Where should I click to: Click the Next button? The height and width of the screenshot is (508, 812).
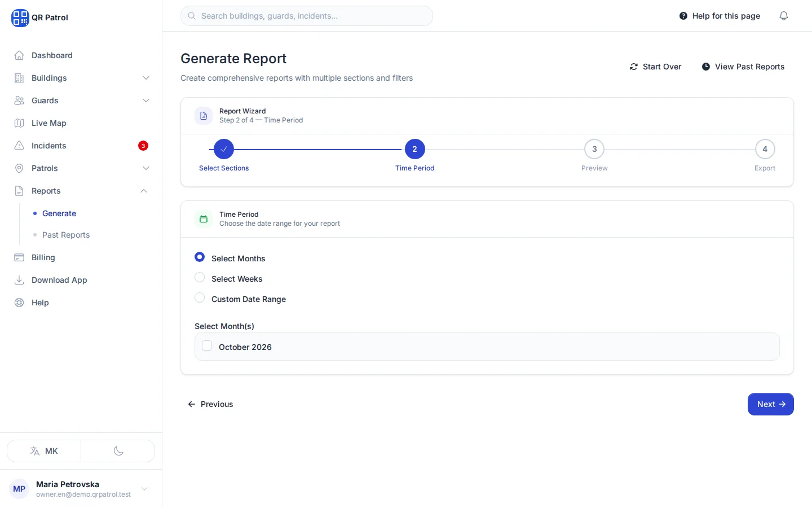pos(771,404)
